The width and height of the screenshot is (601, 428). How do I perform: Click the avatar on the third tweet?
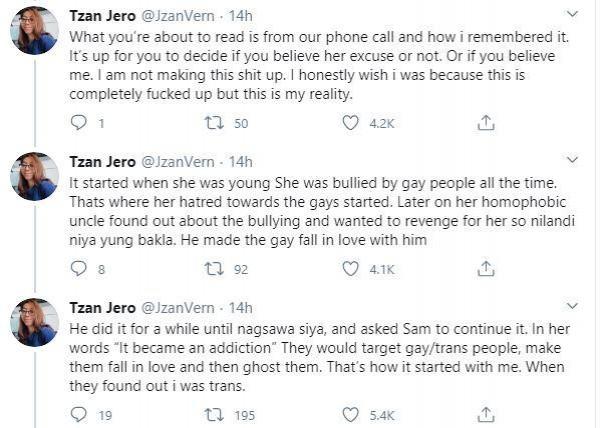tap(34, 320)
